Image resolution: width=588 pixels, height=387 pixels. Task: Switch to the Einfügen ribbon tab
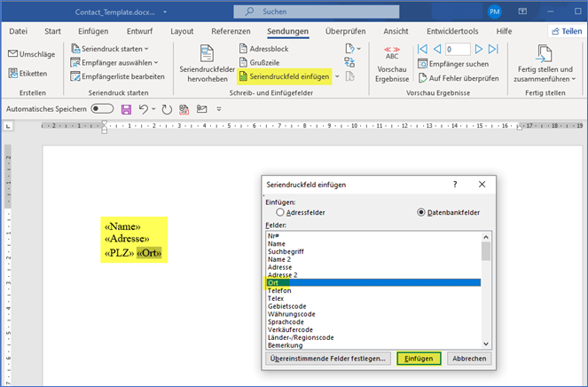coord(93,31)
